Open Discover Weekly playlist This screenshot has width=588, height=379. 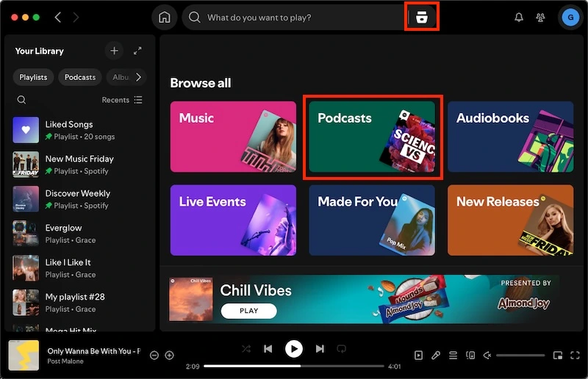tap(79, 199)
